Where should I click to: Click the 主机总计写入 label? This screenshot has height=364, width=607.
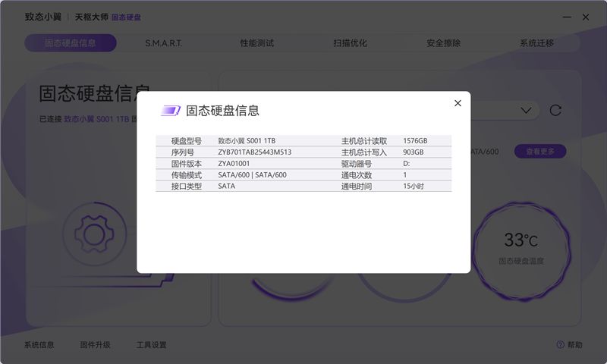point(364,152)
